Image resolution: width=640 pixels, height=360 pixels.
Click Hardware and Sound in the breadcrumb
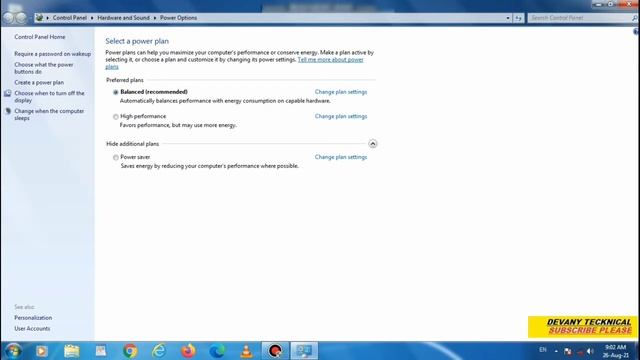(x=123, y=18)
